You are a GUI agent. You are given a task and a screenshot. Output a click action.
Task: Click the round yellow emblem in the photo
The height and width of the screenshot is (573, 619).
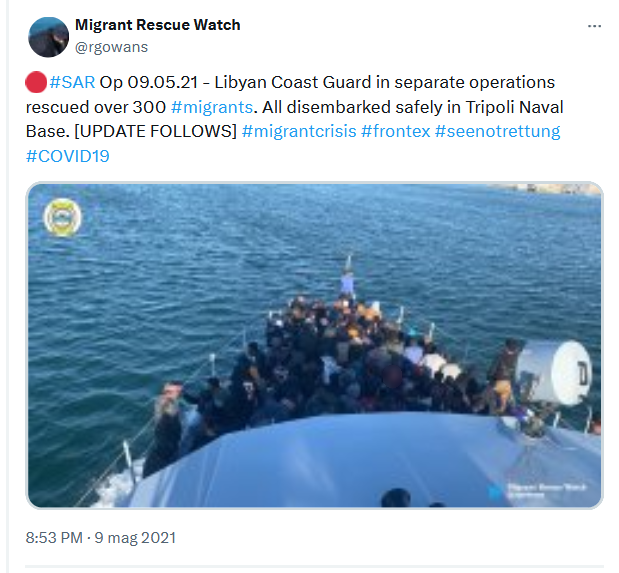click(x=62, y=217)
